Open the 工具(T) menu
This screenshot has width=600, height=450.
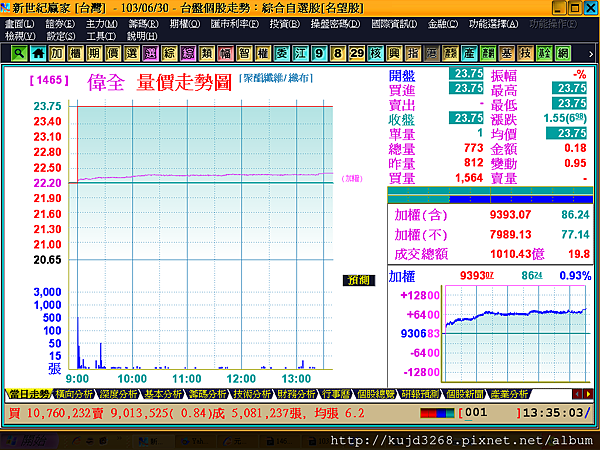coord(101,36)
